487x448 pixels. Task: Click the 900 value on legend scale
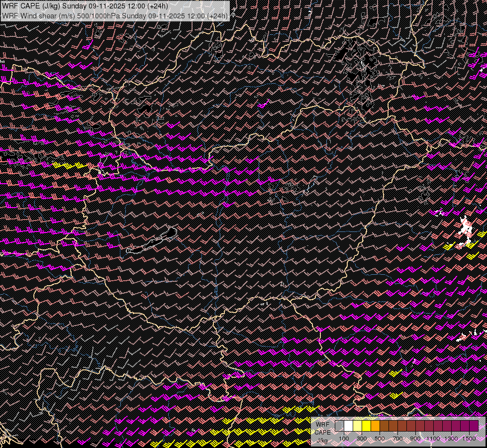415,439
